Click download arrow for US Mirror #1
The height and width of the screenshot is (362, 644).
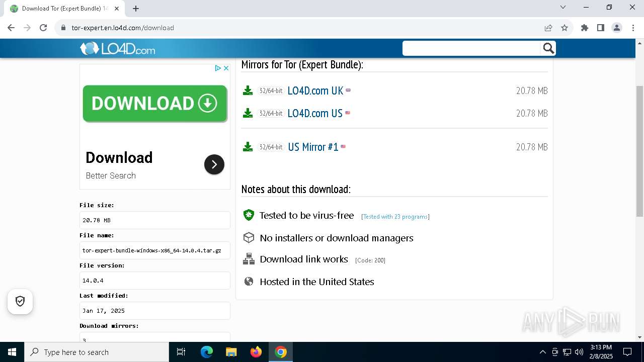248,147
